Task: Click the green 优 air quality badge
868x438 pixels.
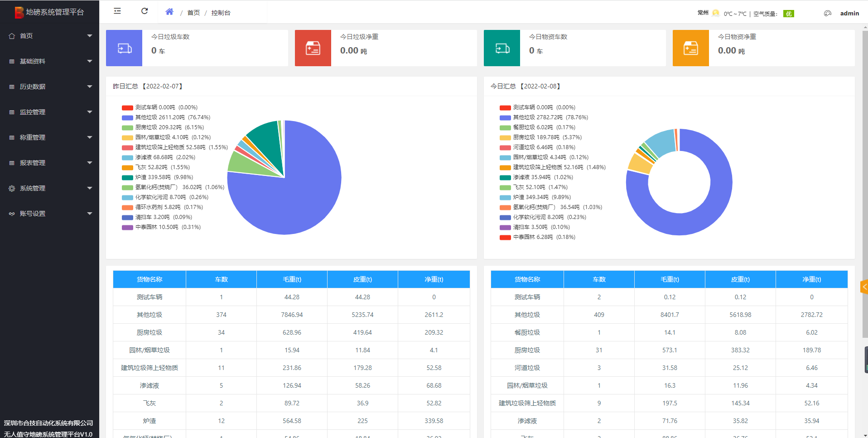Action: [x=789, y=14]
